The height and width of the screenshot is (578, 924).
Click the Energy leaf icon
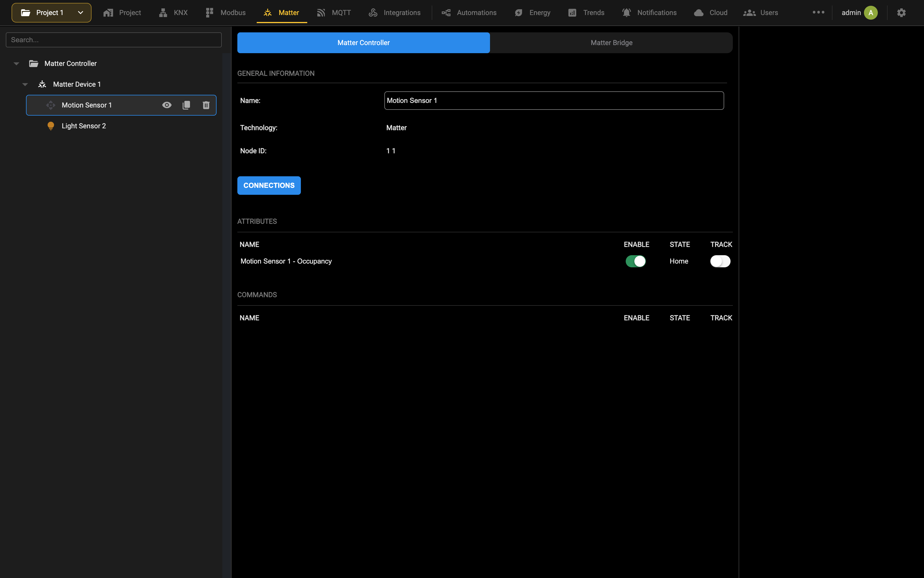click(x=519, y=13)
